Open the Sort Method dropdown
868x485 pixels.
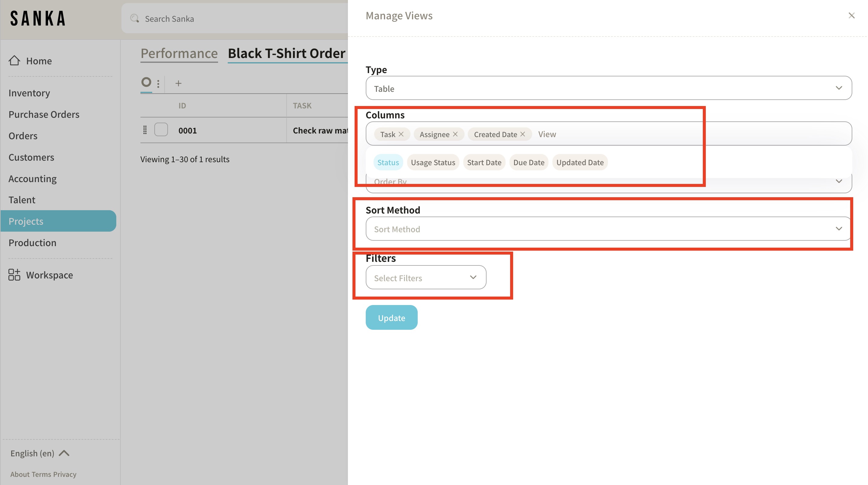click(608, 229)
